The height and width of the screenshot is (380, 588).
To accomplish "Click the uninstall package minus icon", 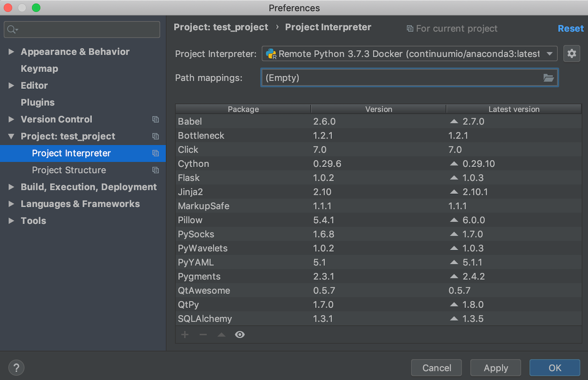I will [203, 335].
